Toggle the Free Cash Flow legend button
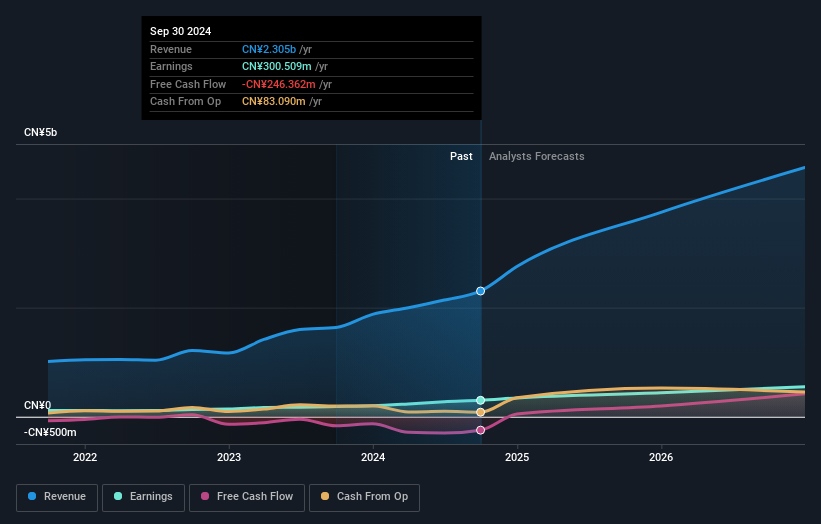The height and width of the screenshot is (524, 821). [247, 497]
